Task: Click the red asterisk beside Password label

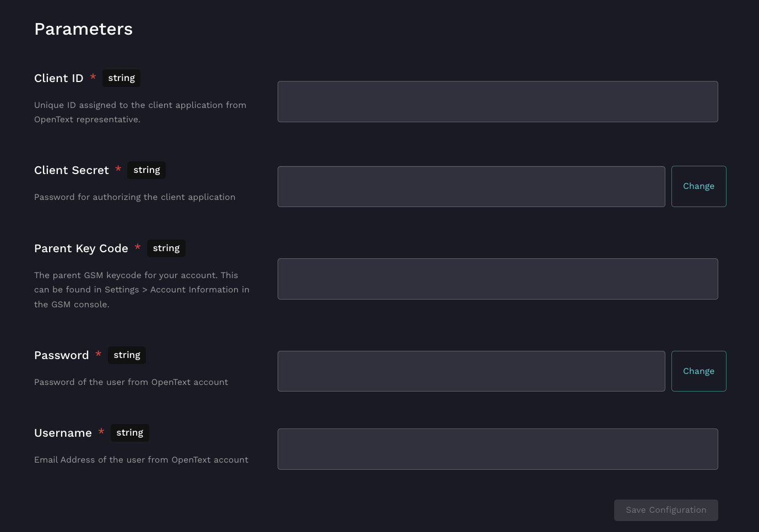Action: pos(98,354)
